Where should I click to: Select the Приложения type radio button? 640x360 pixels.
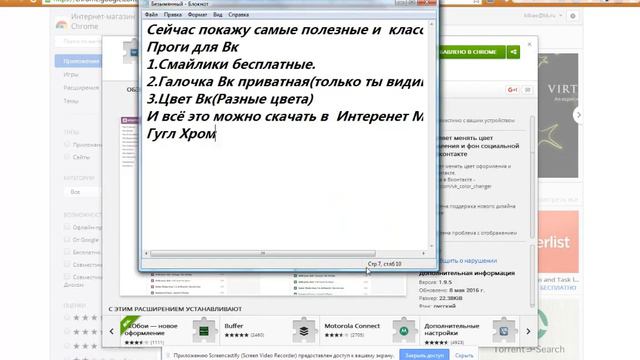(x=67, y=144)
